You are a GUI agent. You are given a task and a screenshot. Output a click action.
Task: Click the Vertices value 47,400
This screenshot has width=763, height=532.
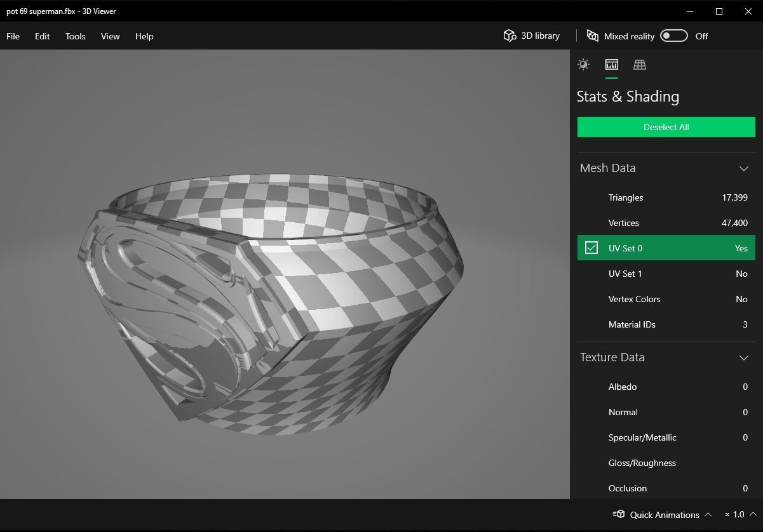pos(734,223)
